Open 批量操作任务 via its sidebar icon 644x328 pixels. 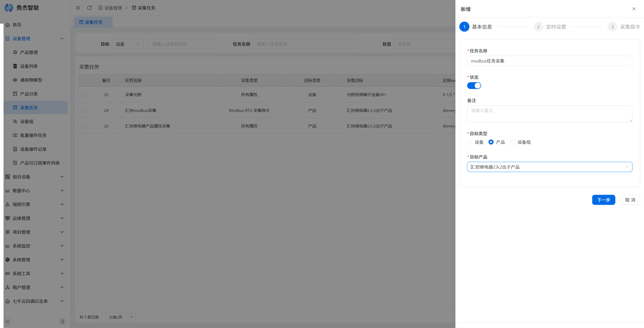pyautogui.click(x=15, y=135)
